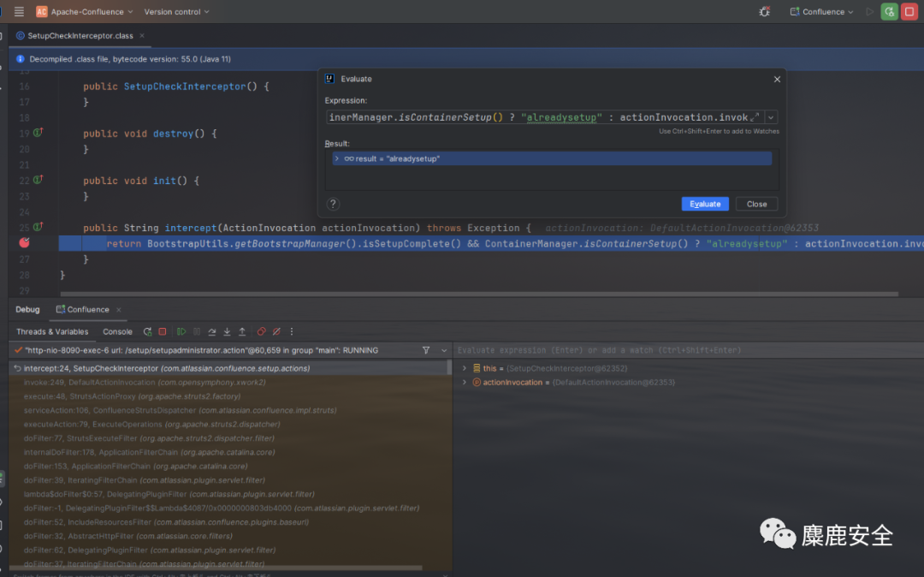924x577 pixels.
Task: Click the intercept method name on line 25
Action: (x=190, y=228)
